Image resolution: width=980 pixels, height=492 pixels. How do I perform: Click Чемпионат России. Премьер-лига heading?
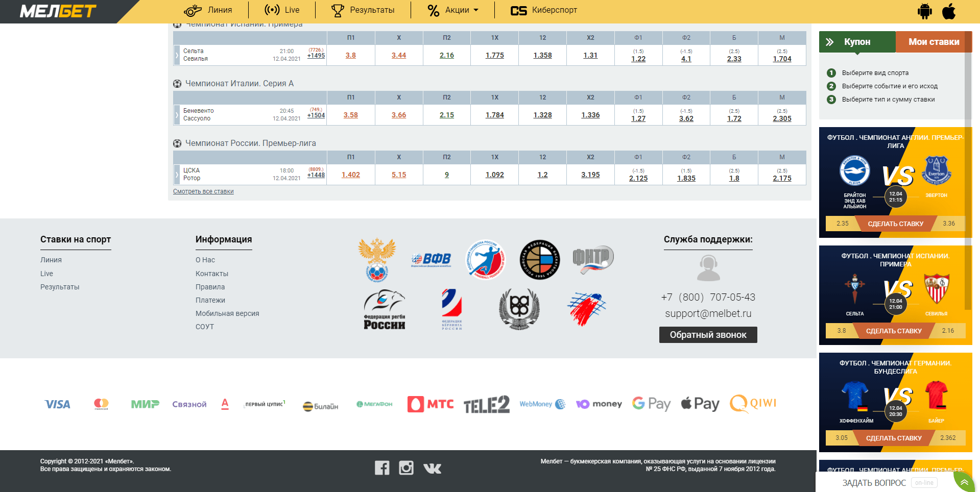tap(251, 143)
